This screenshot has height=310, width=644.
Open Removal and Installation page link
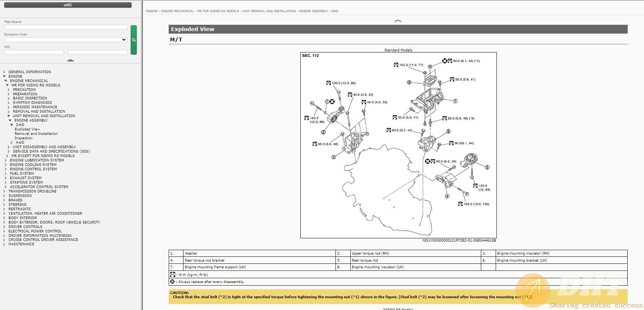[36, 134]
